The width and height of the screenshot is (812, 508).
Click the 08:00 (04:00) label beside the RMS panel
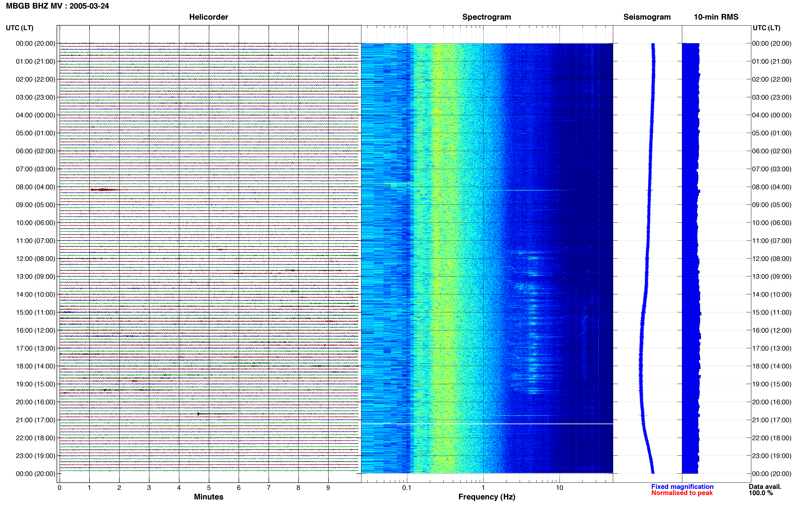coord(772,187)
